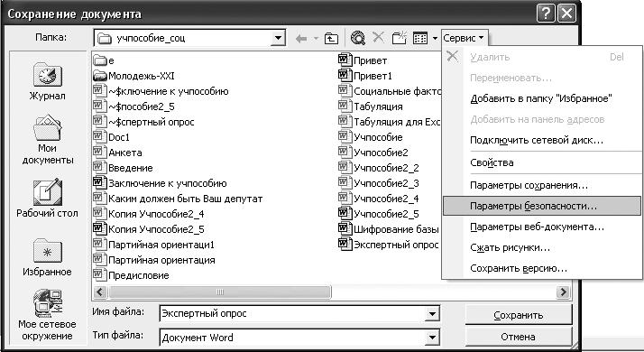Open the Views dropdown arrow
The image size is (644, 352).
(x=435, y=39)
